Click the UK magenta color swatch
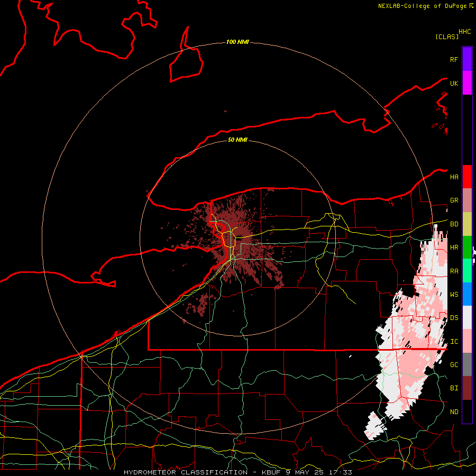The height and width of the screenshot is (476, 476). pyautogui.click(x=467, y=83)
